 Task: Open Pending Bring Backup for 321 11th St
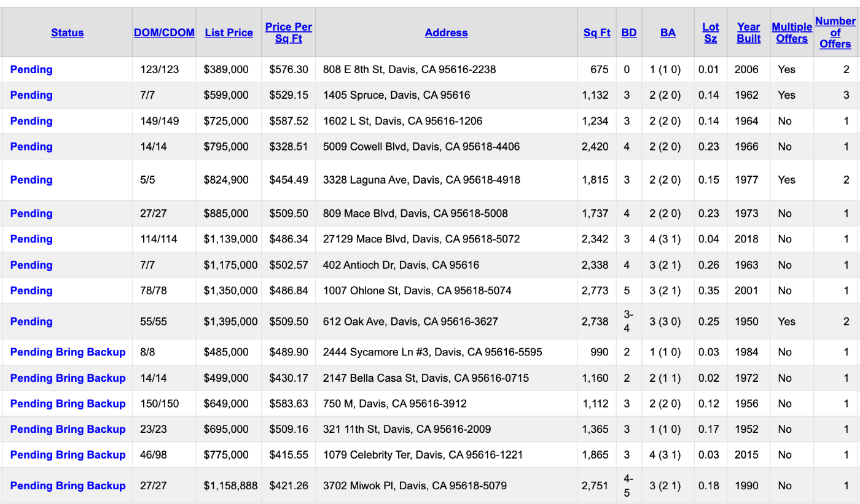point(68,430)
